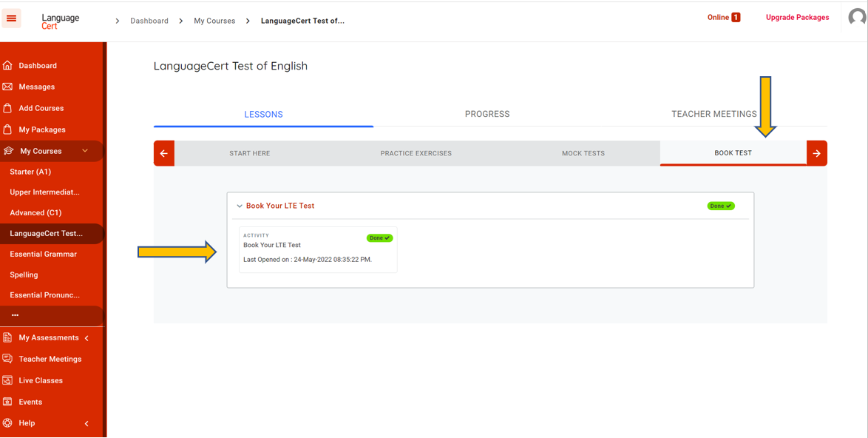Screen dimensions: 868x438
Task: Collapse the My Courses sidebar section
Action: [x=85, y=151]
